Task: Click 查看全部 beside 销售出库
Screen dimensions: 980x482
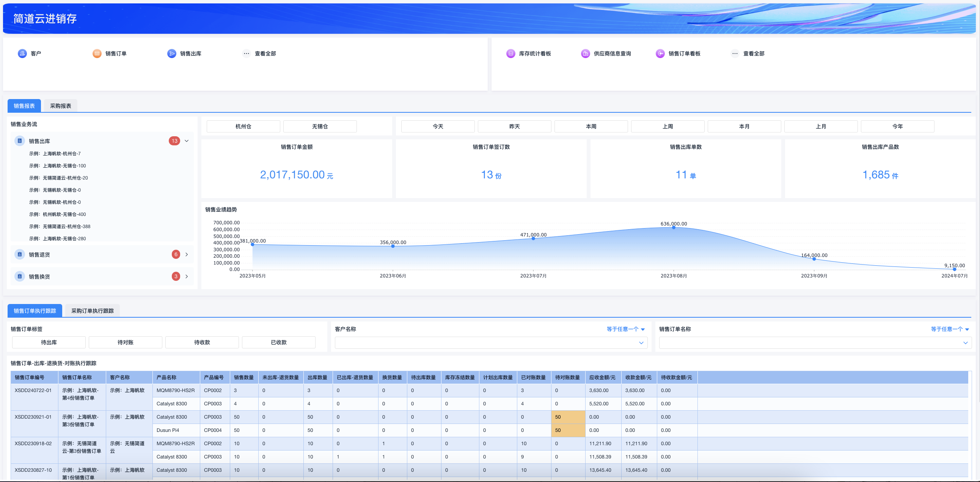Action: point(265,53)
